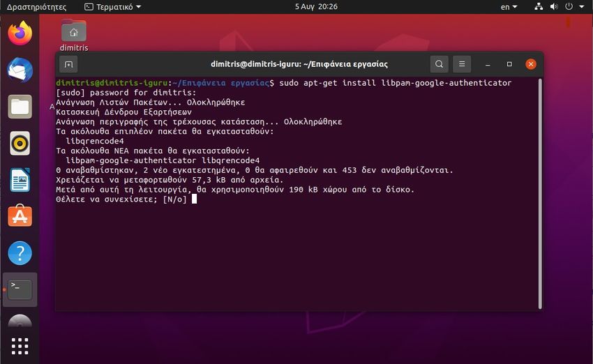Click the volume speaker icon
Image resolution: width=593 pixels, height=364 pixels.
(554, 6)
